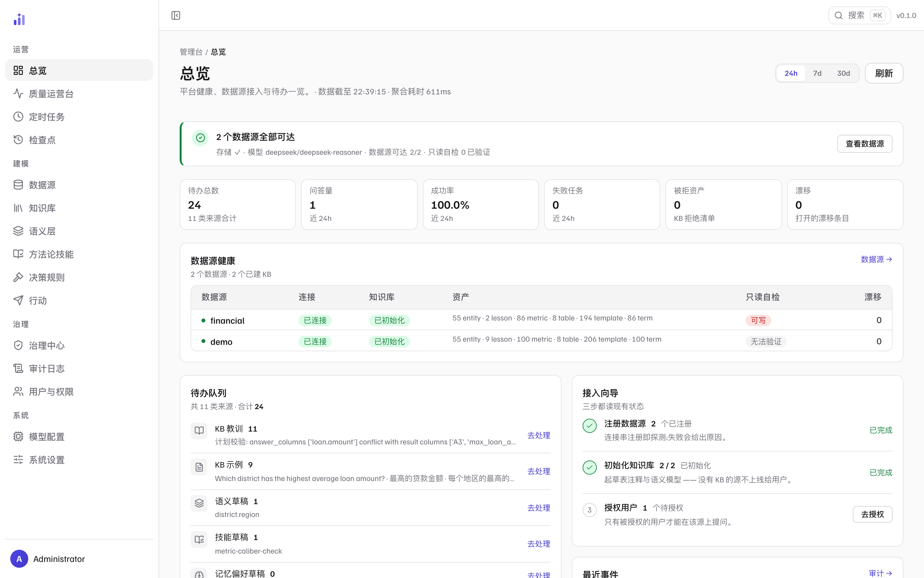Click 去处理 for 语义草稿

(x=538, y=508)
